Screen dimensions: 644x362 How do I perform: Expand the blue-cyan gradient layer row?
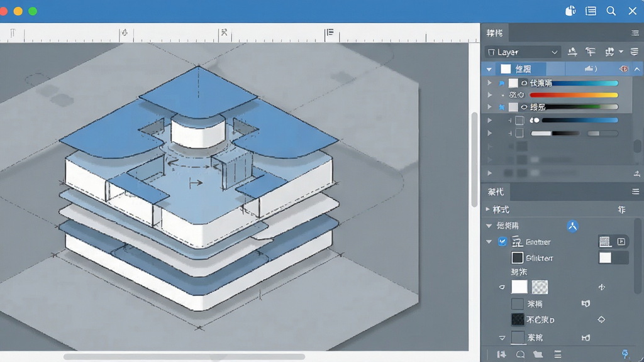(489, 83)
